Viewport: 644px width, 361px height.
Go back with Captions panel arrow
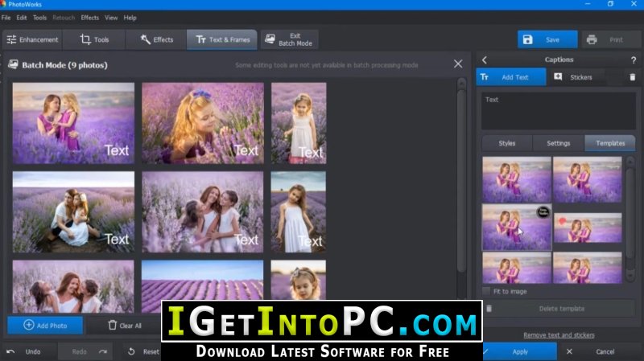[x=485, y=60]
